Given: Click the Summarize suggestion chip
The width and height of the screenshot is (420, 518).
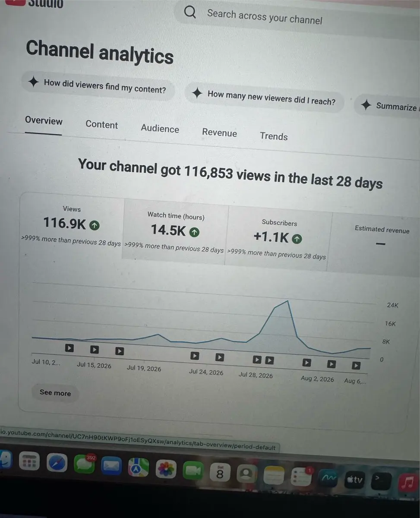Looking at the screenshot, I should (387, 106).
